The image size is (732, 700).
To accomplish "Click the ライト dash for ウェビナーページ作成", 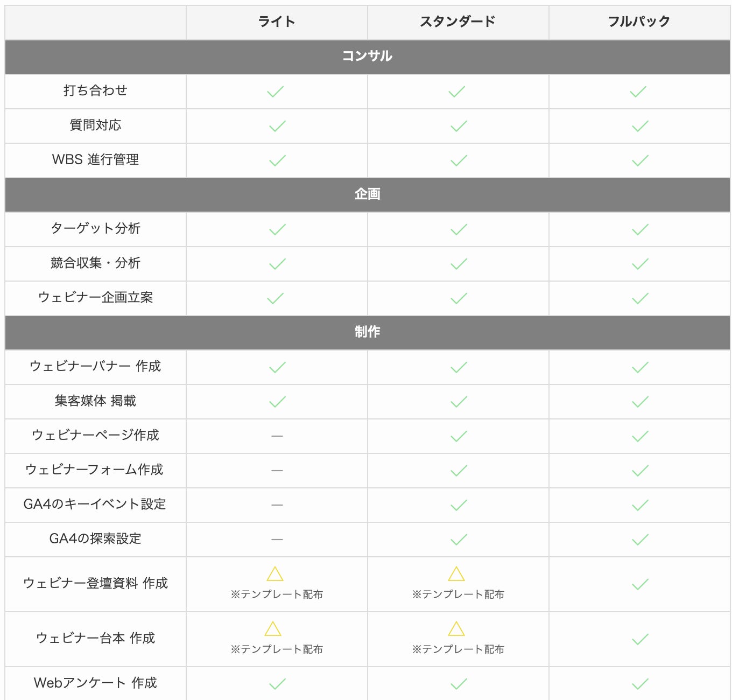I will (x=277, y=436).
